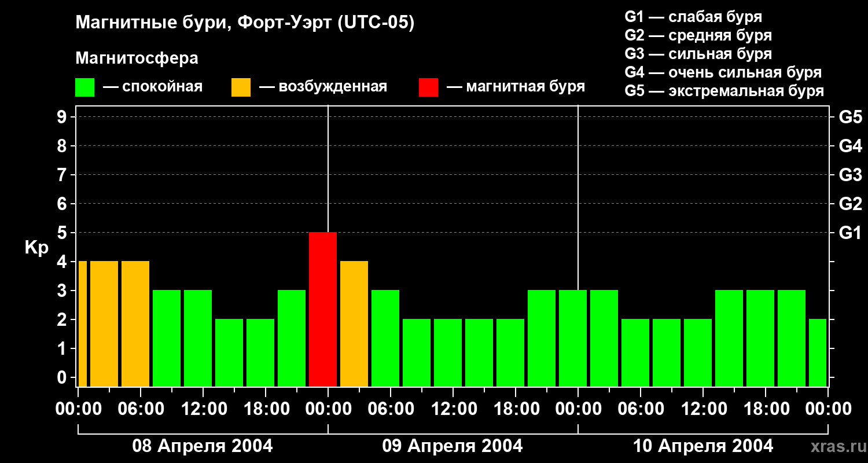The image size is (868, 463).
Task: Click the G2 label on the right axis
Action: (x=850, y=204)
